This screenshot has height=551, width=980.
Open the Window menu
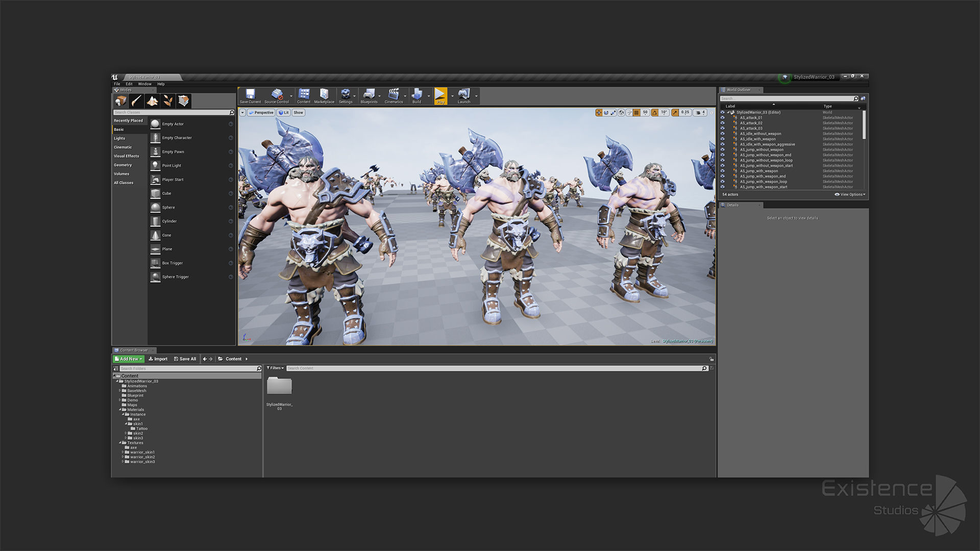pyautogui.click(x=144, y=84)
